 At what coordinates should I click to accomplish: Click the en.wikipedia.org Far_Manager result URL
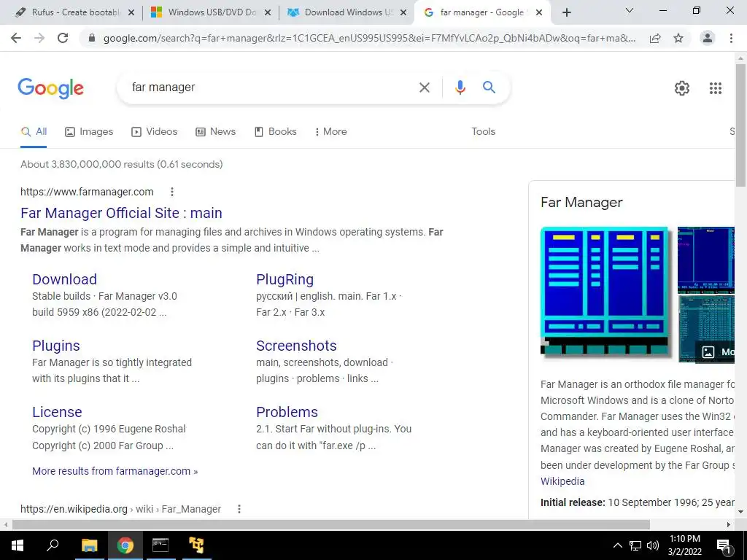[120, 509]
